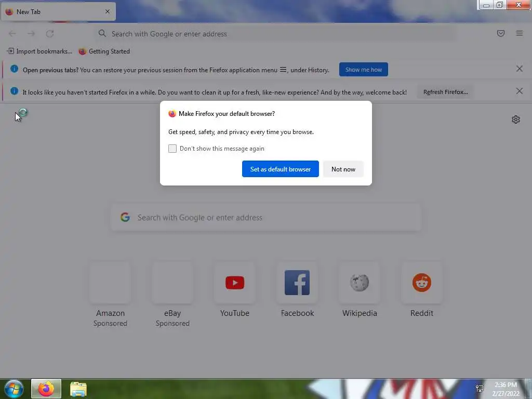The width and height of the screenshot is (532, 399).
Task: Open File Explorer from the taskbar
Action: pos(78,389)
